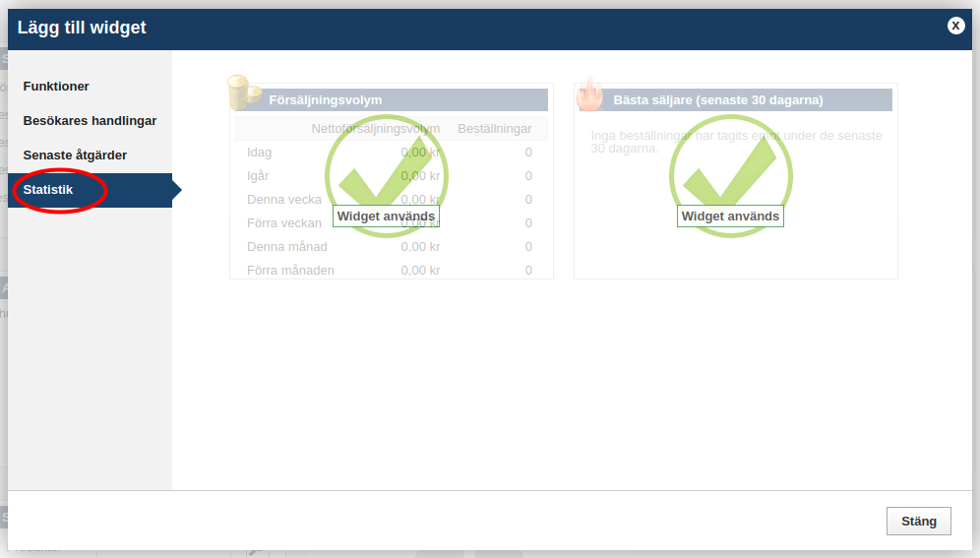This screenshot has height=558, width=980.
Task: Click the Nettoförsäljningsvolym column header
Action: pyautogui.click(x=376, y=129)
